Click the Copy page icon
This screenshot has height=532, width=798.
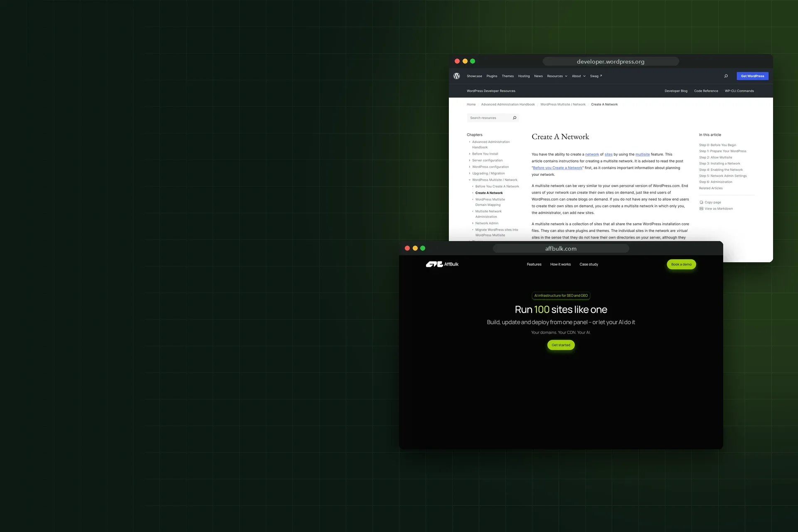pos(701,202)
